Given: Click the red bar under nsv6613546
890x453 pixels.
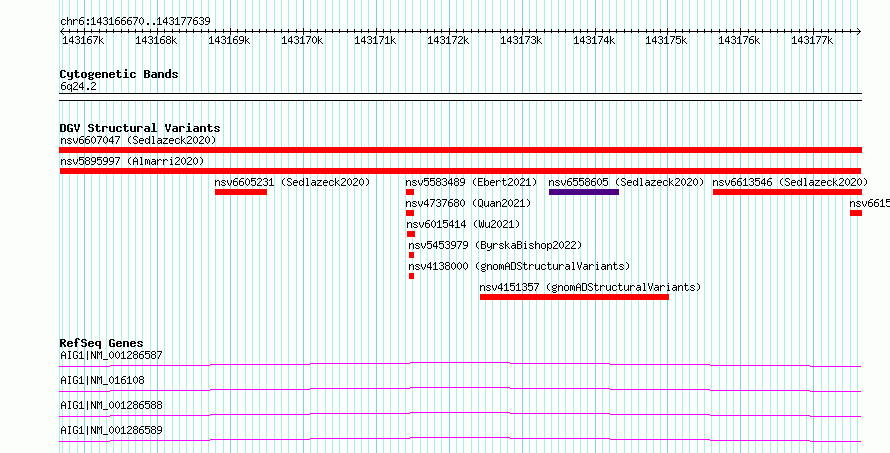Looking at the screenshot, I should (x=787, y=192).
